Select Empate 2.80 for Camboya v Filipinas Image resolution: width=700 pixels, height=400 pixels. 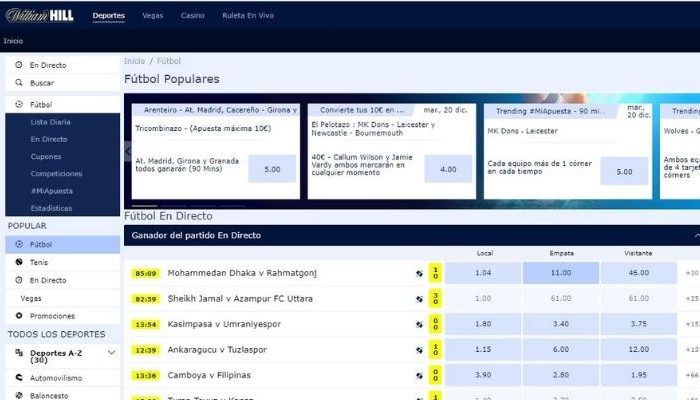(561, 375)
